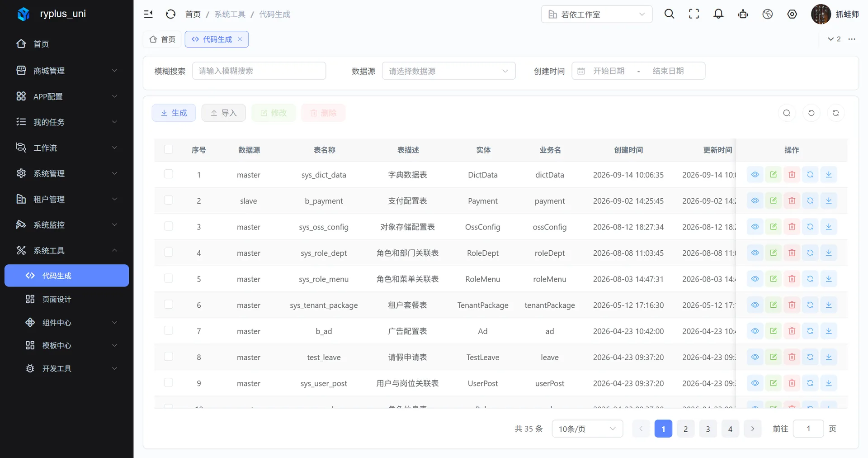
Task: Preview the sys_dict_data row with the eye icon
Action: pyautogui.click(x=755, y=175)
